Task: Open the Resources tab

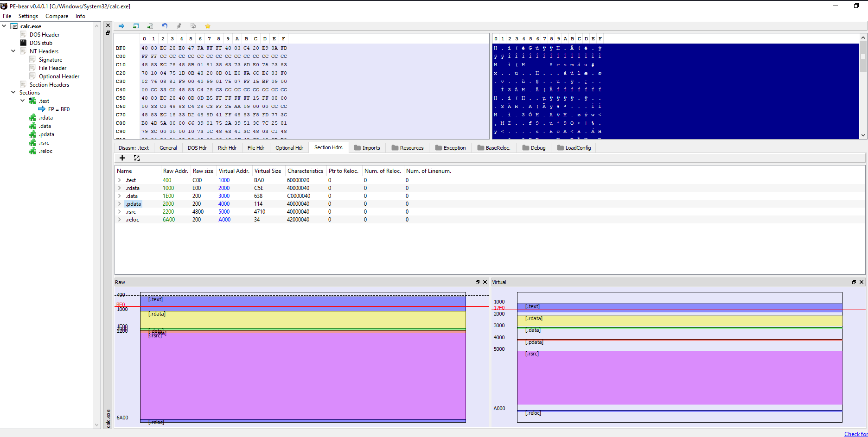Action: 408,148
